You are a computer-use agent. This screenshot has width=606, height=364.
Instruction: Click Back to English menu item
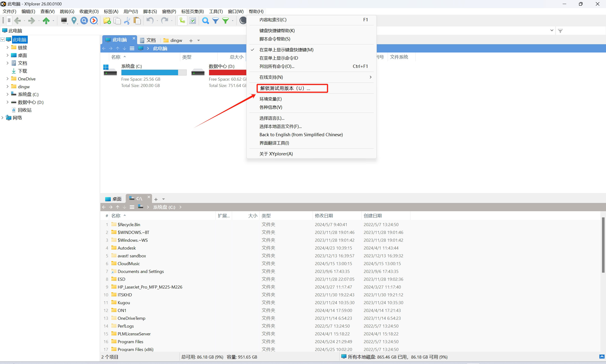point(301,135)
